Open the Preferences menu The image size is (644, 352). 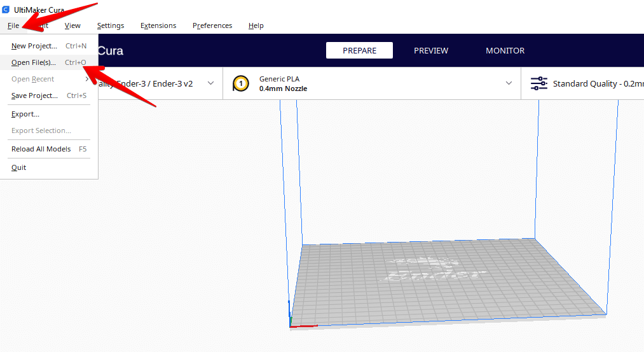click(x=212, y=25)
